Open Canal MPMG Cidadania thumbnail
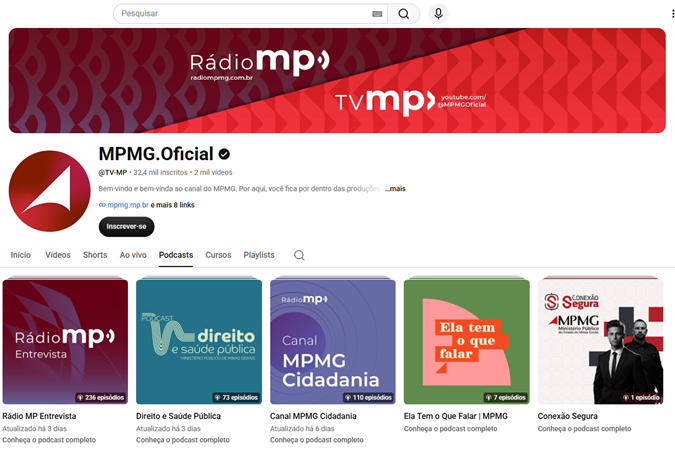Image resolution: width=675 pixels, height=450 pixels. (333, 341)
